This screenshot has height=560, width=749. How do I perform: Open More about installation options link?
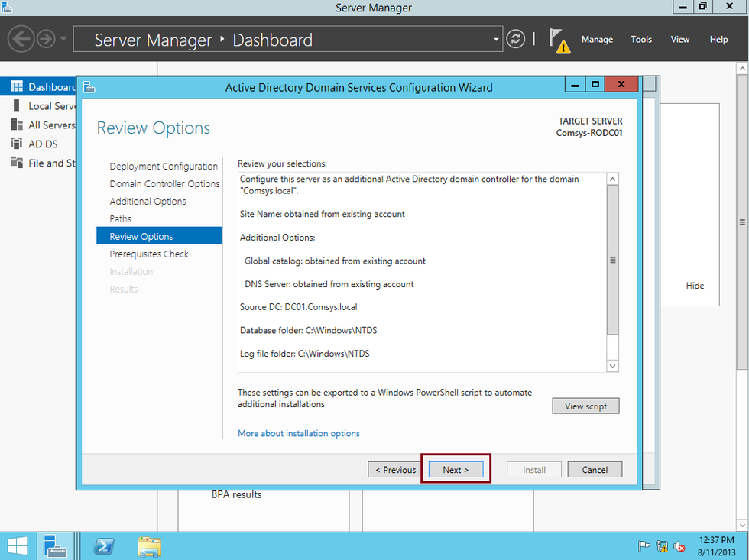(x=299, y=433)
